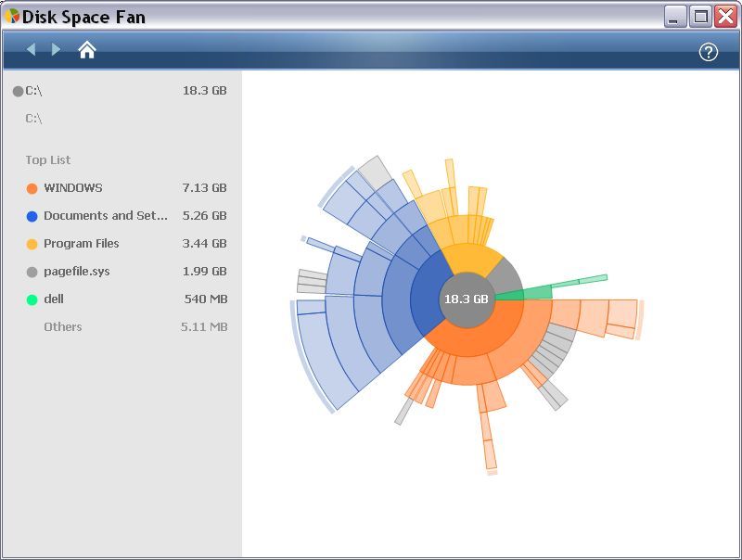
Task: Open Program Files from the Top List
Action: coord(82,244)
